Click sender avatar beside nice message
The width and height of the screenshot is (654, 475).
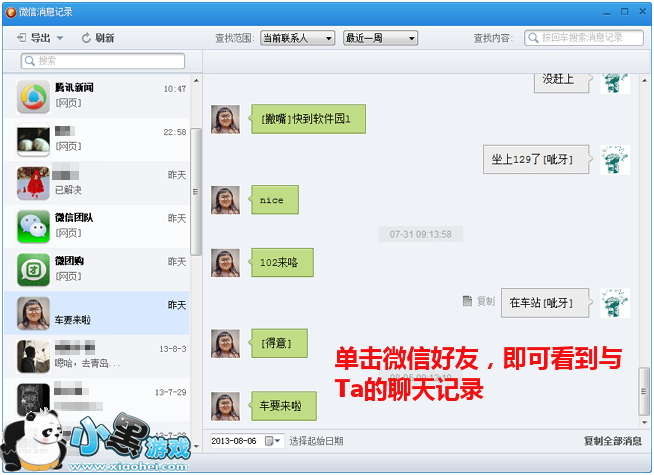point(225,200)
